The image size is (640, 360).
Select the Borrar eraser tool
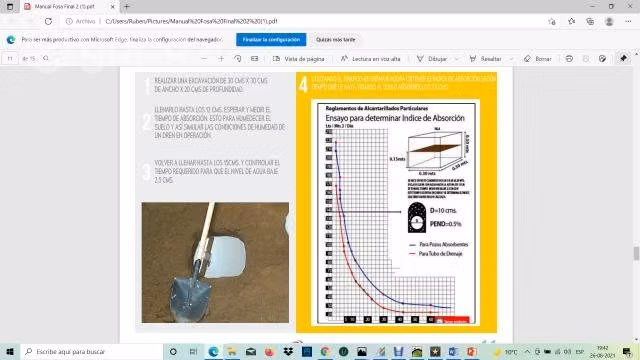[538, 59]
